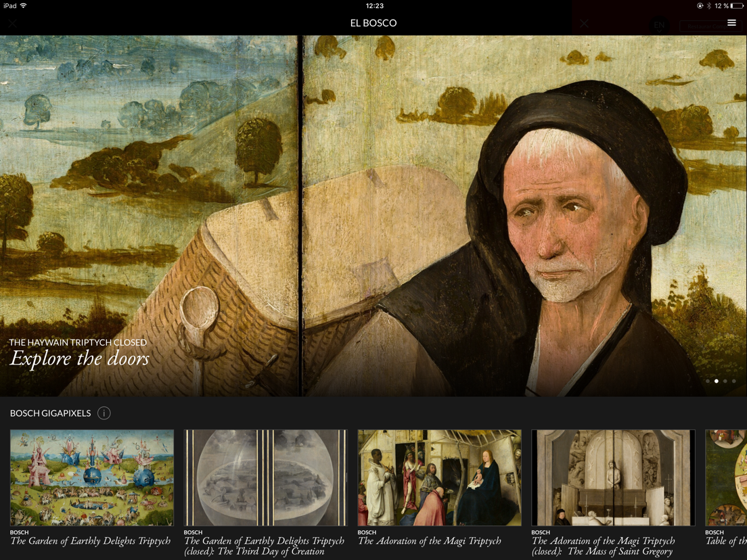Close the El Bosco view with the left X

(x=12, y=23)
